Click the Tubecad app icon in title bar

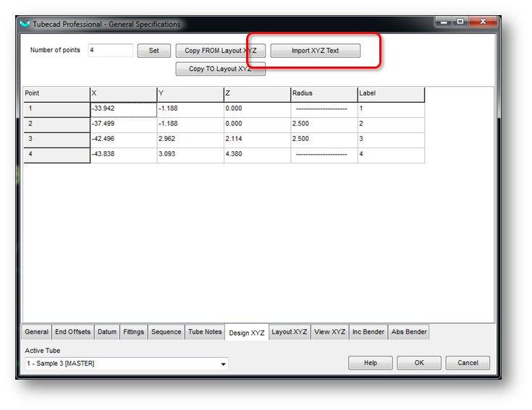click(25, 24)
